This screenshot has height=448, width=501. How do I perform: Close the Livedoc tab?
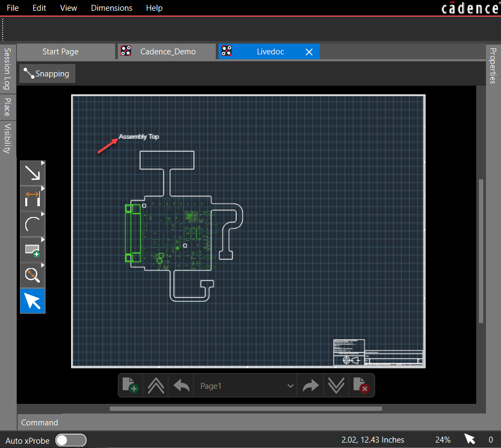(x=309, y=52)
